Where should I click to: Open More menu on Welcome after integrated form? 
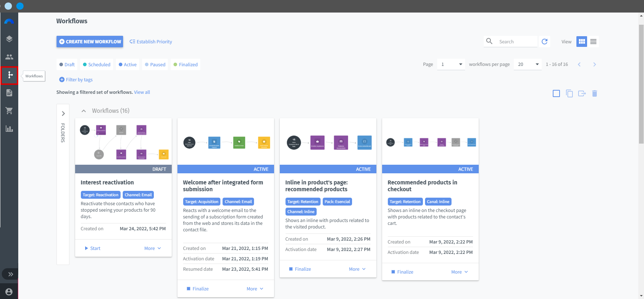[255, 289]
